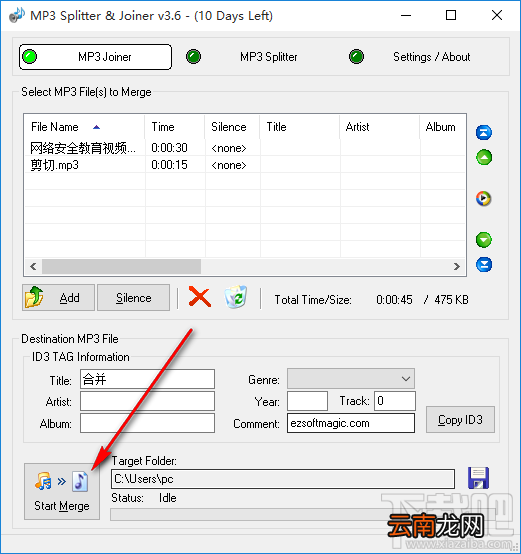Screen dimensions: 521x554
Task: Click the Artist column header
Action: (380, 127)
